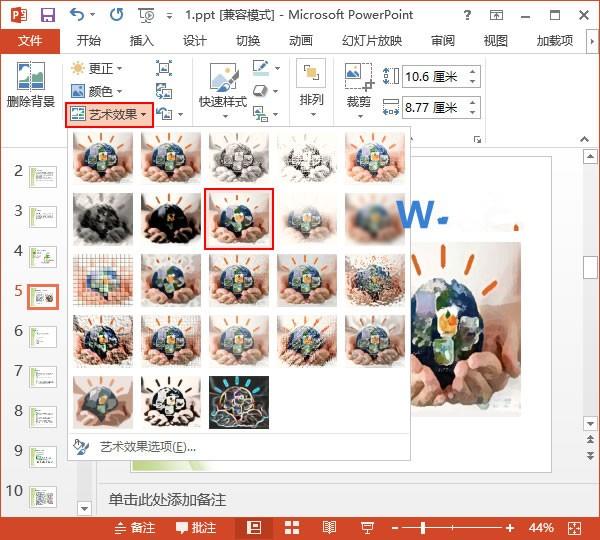Viewport: 600px width, 540px height.
Task: Click the zoom out minus button
Action: click(x=395, y=528)
